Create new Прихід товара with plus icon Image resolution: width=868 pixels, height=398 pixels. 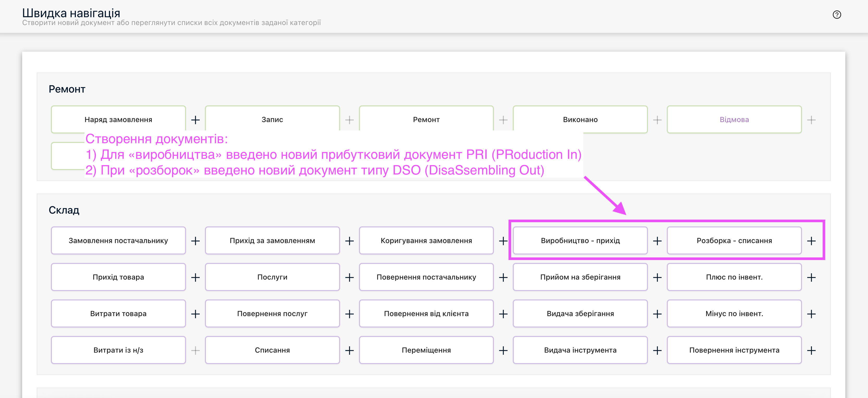pos(195,277)
